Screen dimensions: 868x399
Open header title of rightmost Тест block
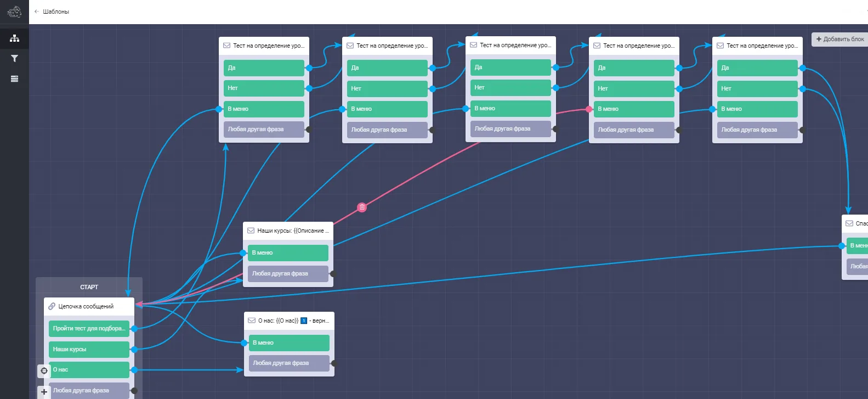pyautogui.click(x=762, y=46)
